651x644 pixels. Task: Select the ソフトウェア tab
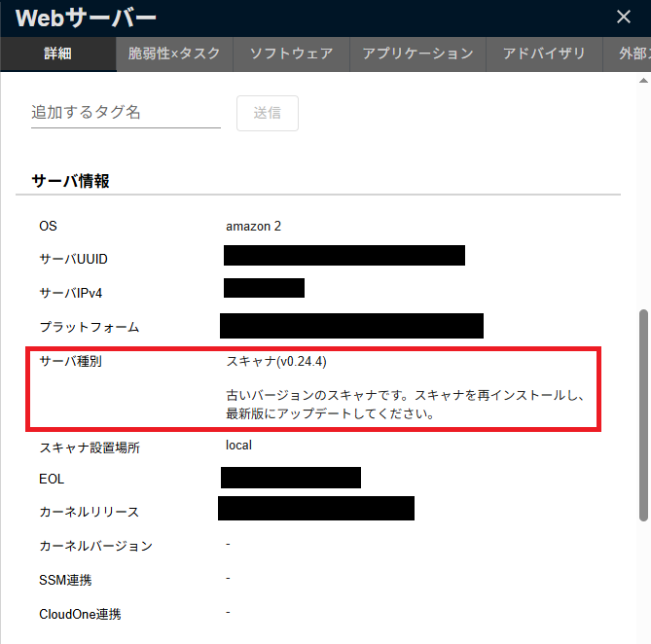coord(291,54)
